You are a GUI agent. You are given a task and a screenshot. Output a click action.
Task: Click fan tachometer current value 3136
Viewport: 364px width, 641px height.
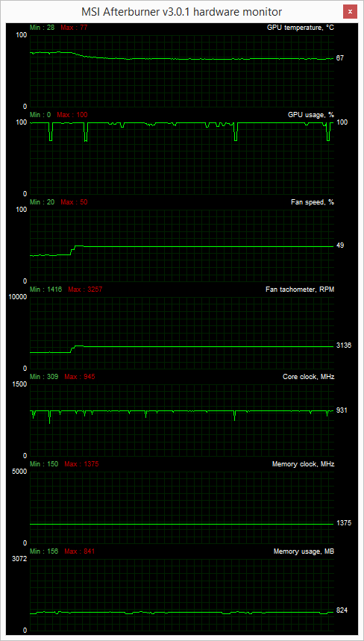click(x=344, y=345)
